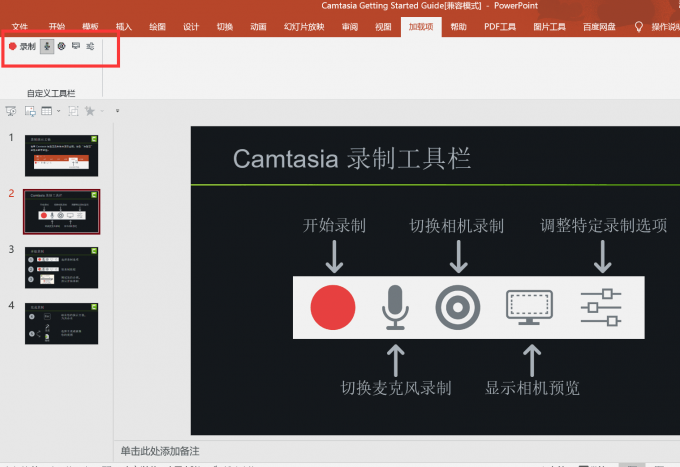Click the slide title Camtasia 录制工具栏
Image resolution: width=680 pixels, height=467 pixels.
352,159
